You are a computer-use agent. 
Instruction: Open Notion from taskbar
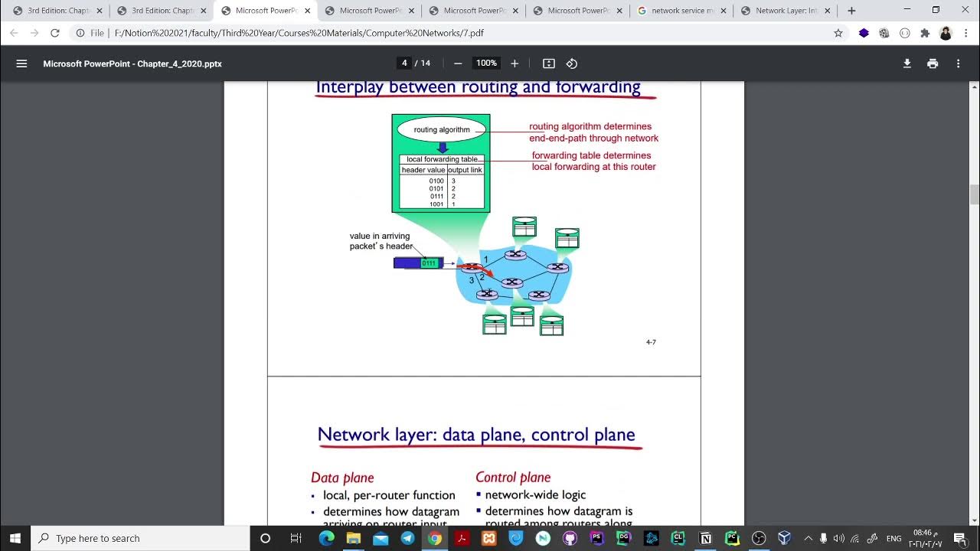704,538
